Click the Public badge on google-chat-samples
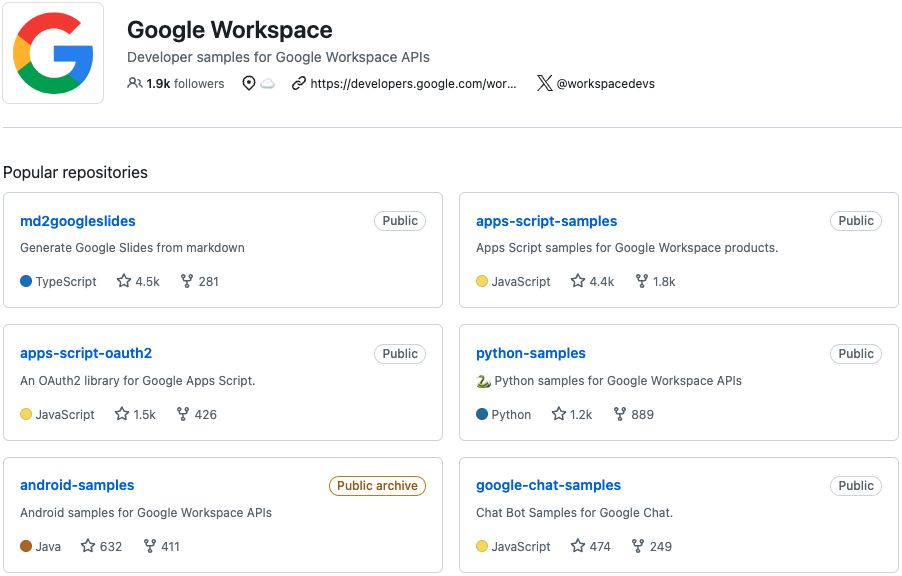902x576 pixels. pos(855,486)
